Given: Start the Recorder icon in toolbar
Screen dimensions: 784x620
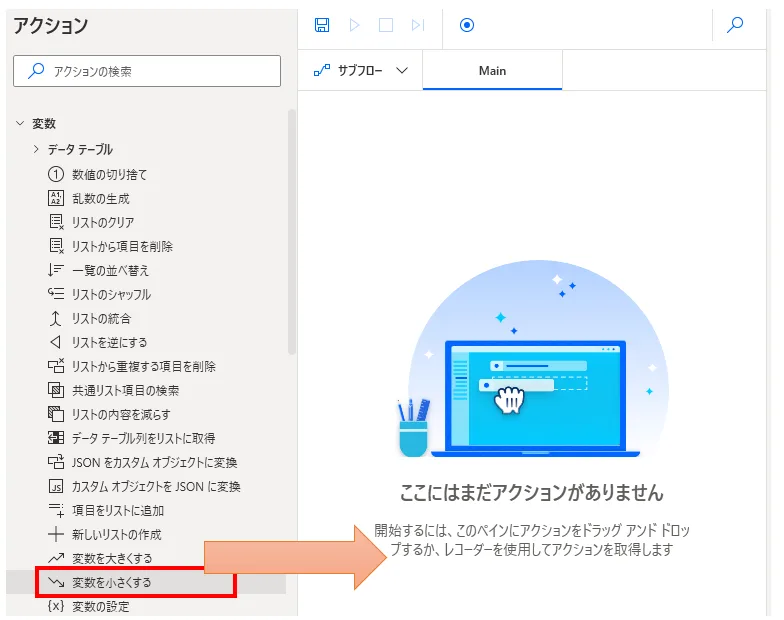Looking at the screenshot, I should pos(467,25).
